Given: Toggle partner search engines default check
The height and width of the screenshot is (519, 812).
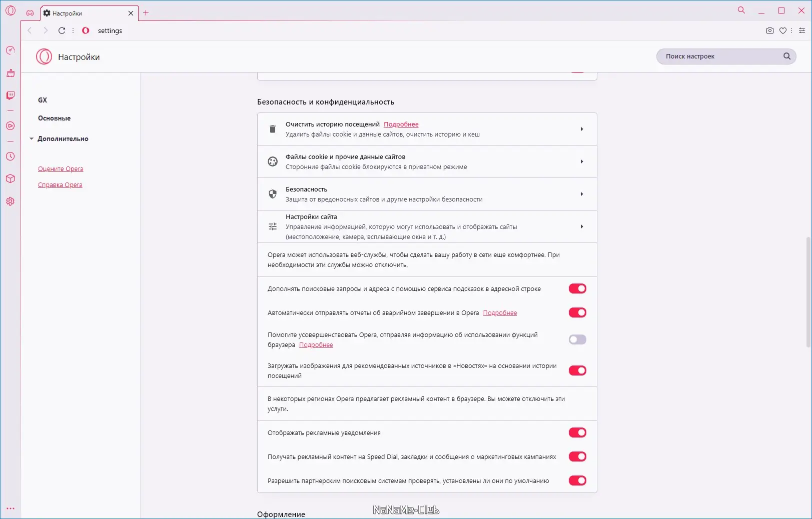Looking at the screenshot, I should [x=577, y=480].
